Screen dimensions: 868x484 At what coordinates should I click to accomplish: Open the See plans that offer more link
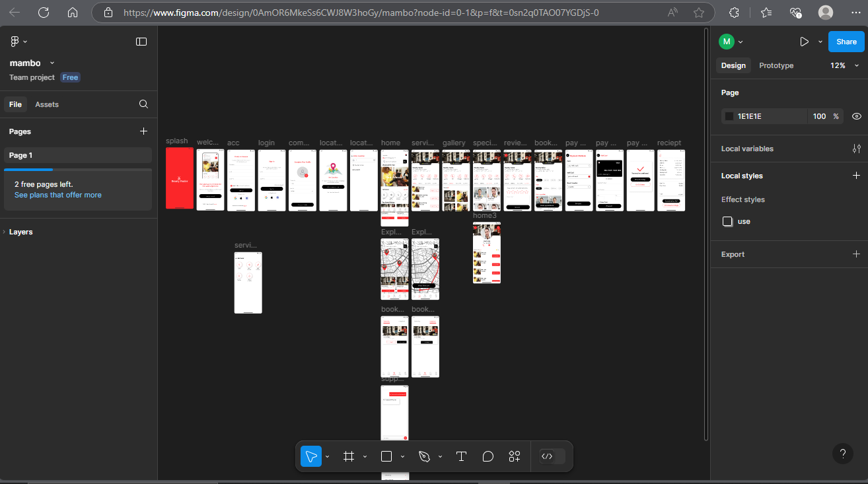coord(58,195)
